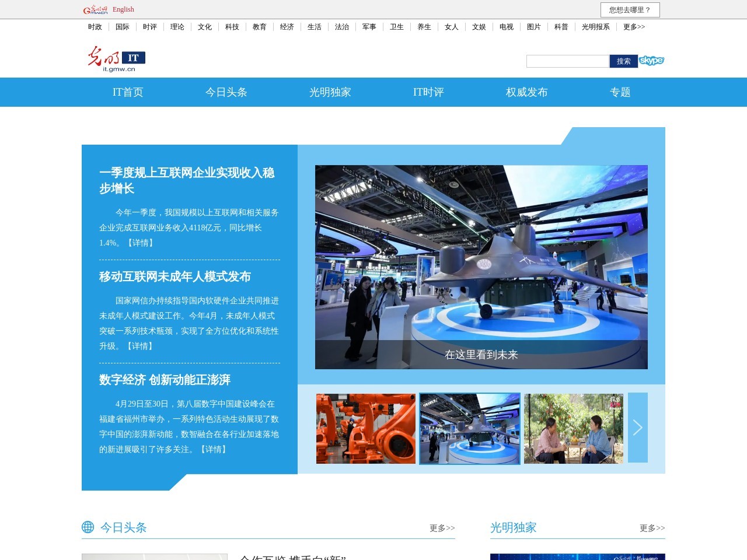Image resolution: width=747 pixels, height=560 pixels.
Task: Click the globe icon beside 今日头条
Action: pyautogui.click(x=88, y=527)
